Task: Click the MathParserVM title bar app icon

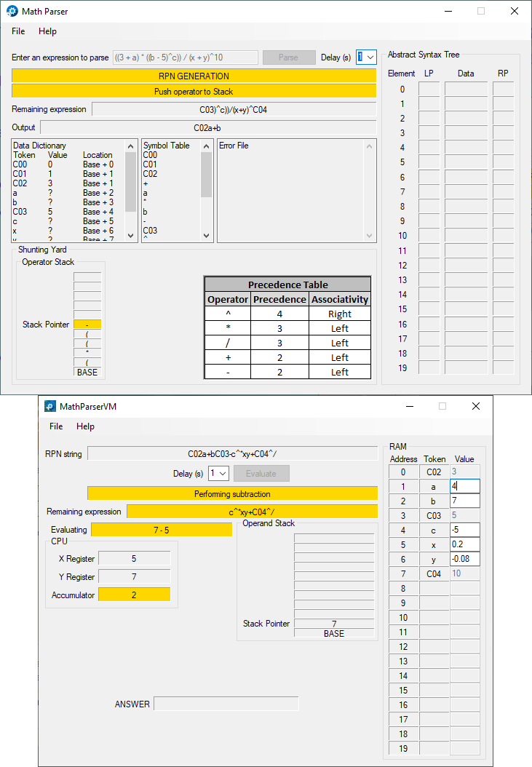Action: coord(50,406)
